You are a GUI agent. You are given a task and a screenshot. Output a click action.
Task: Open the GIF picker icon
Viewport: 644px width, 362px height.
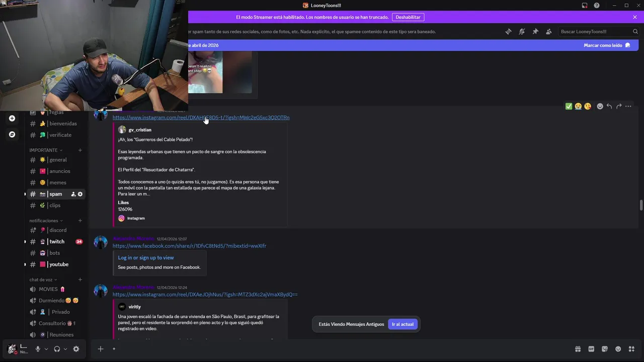point(591,349)
